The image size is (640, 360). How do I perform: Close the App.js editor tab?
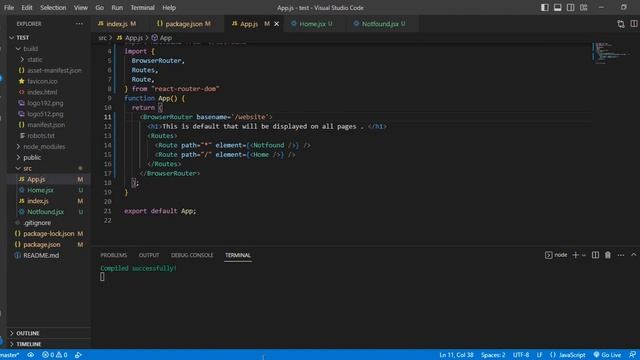pyautogui.click(x=277, y=24)
